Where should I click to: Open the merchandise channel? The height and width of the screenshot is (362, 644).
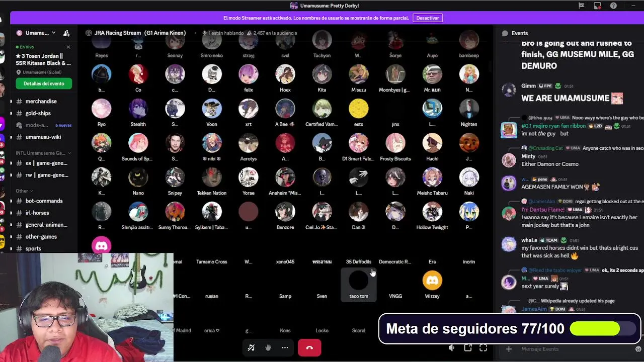click(x=41, y=101)
